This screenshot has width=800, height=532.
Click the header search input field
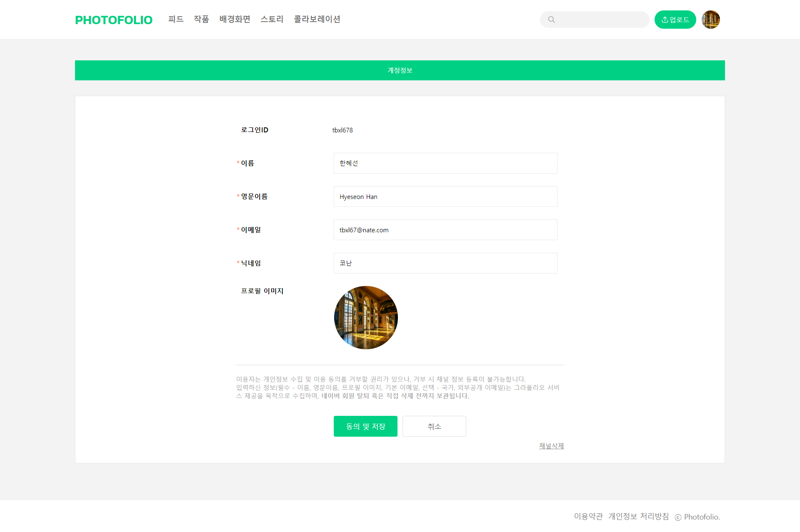coord(602,20)
